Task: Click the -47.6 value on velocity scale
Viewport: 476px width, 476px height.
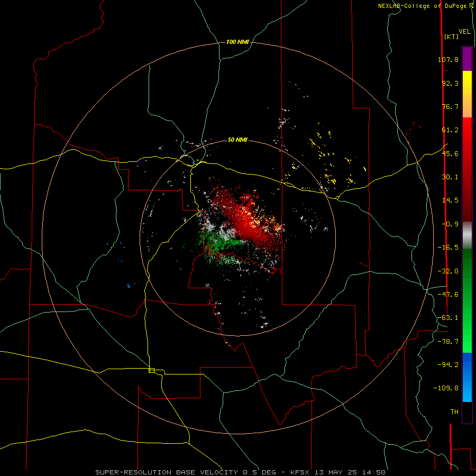Action: pos(448,295)
